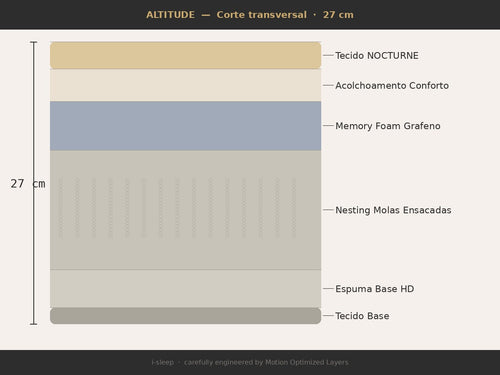The image size is (500, 375).
Task: Click the footer text 'i-sleep · carefully engineered by Motion Optimized Layers'
Action: click(x=250, y=362)
